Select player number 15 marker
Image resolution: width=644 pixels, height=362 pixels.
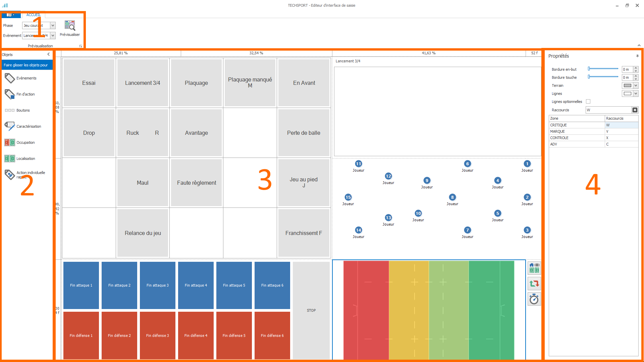click(348, 197)
